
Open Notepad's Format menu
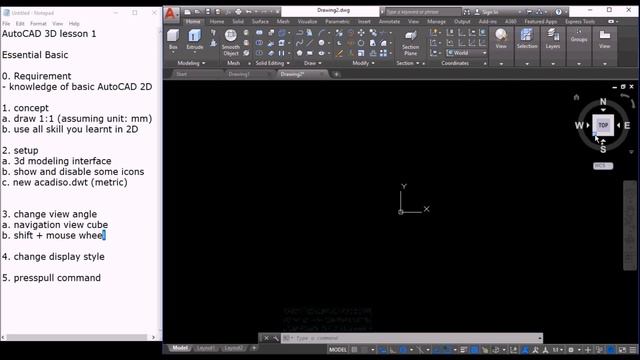point(38,24)
